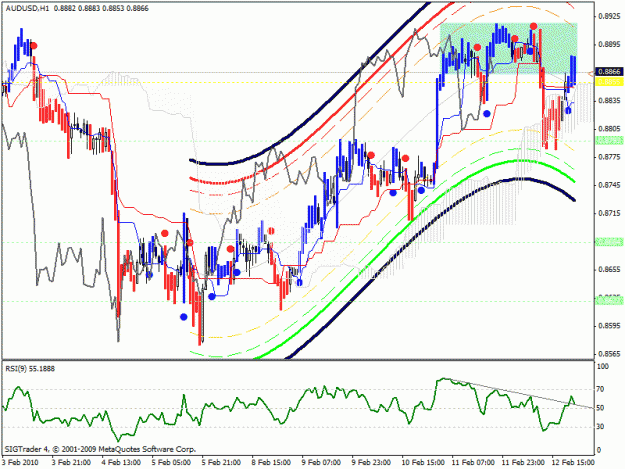Screen dimensions: 625x469
Task: Click the 0.8565 price axis label
Action: pyautogui.click(x=610, y=354)
